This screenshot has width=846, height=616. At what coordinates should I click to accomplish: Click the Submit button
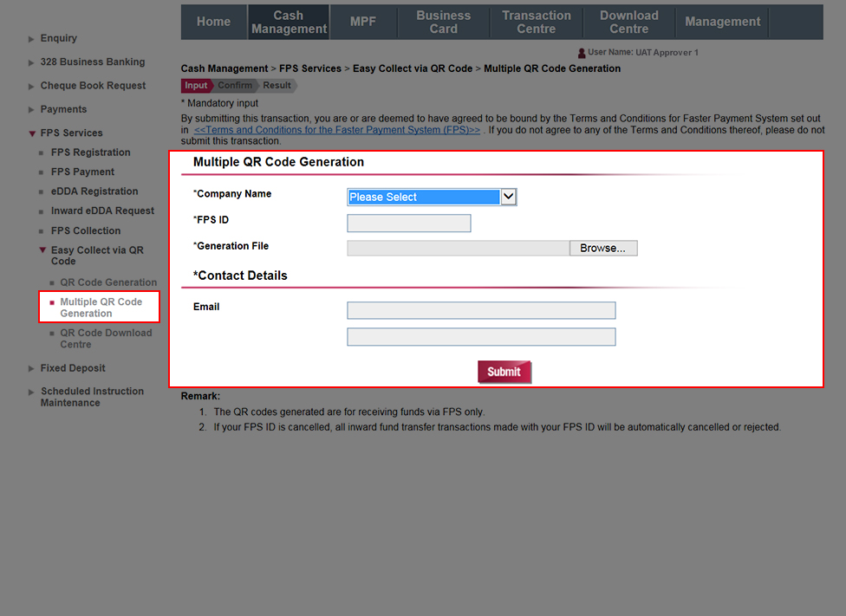[x=504, y=372]
